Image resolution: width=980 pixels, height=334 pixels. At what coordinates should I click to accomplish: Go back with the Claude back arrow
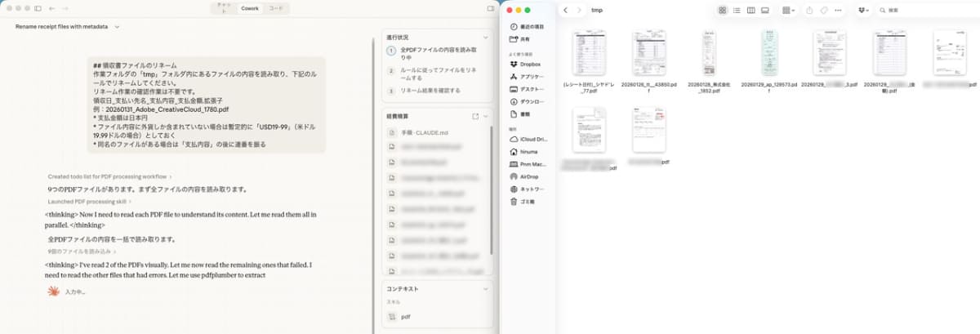(x=52, y=8)
